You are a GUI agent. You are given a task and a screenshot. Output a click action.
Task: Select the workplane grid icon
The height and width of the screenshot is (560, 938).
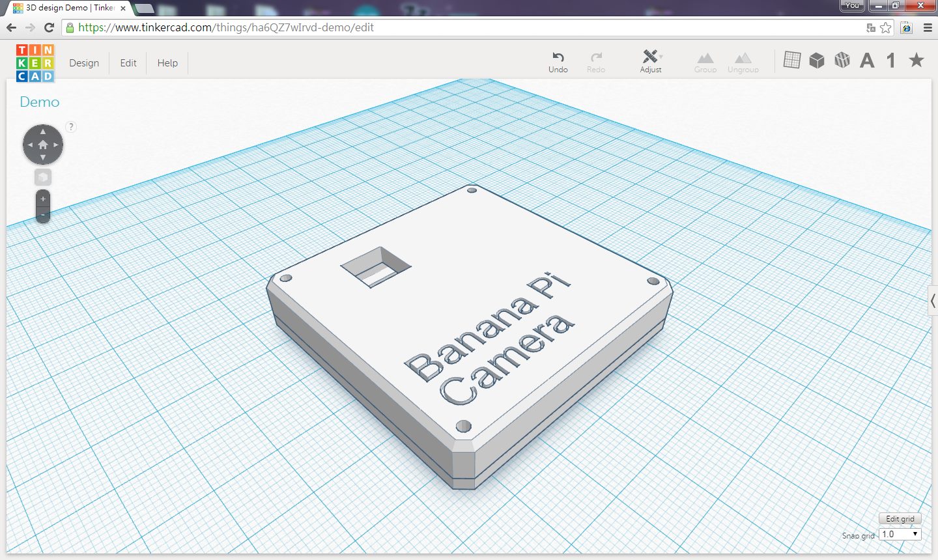click(792, 60)
